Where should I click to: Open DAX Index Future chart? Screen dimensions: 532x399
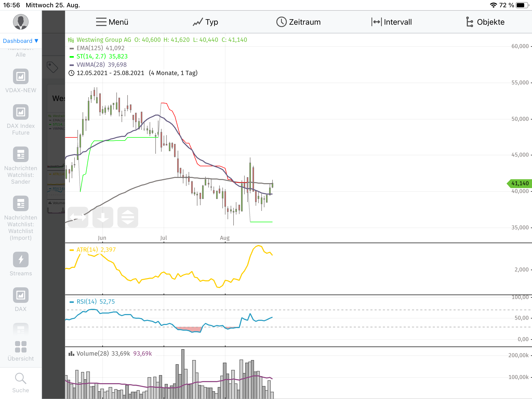point(21,112)
